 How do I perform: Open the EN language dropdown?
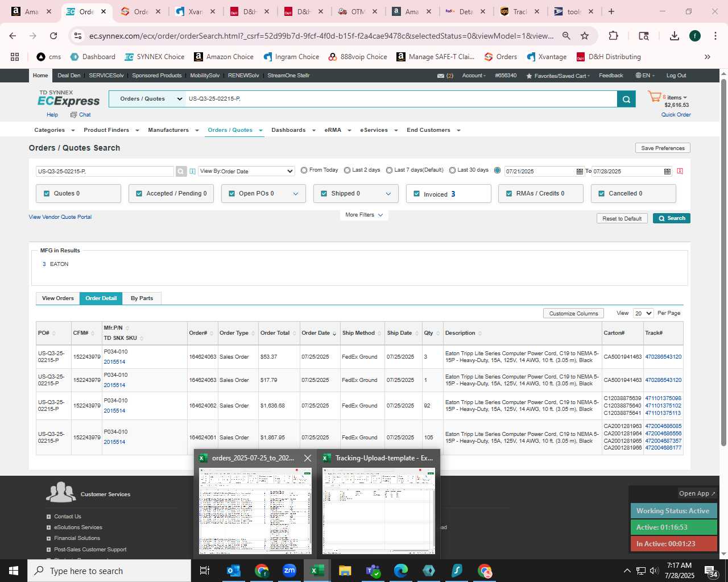(646, 76)
